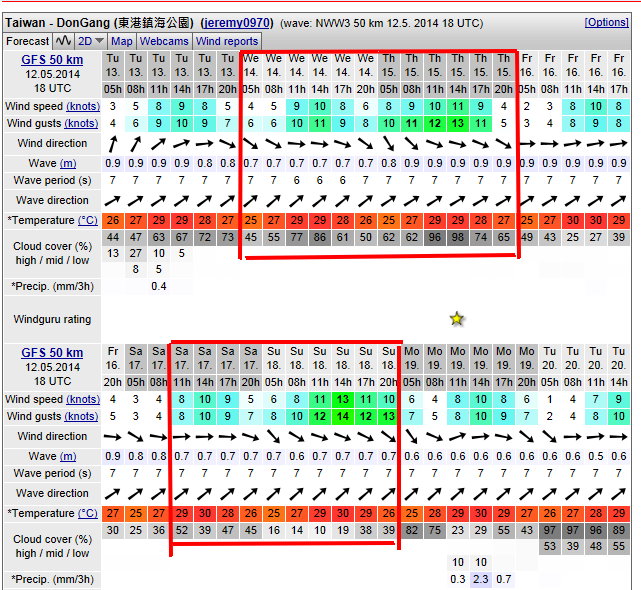Open the Wind reports tab

(x=227, y=41)
